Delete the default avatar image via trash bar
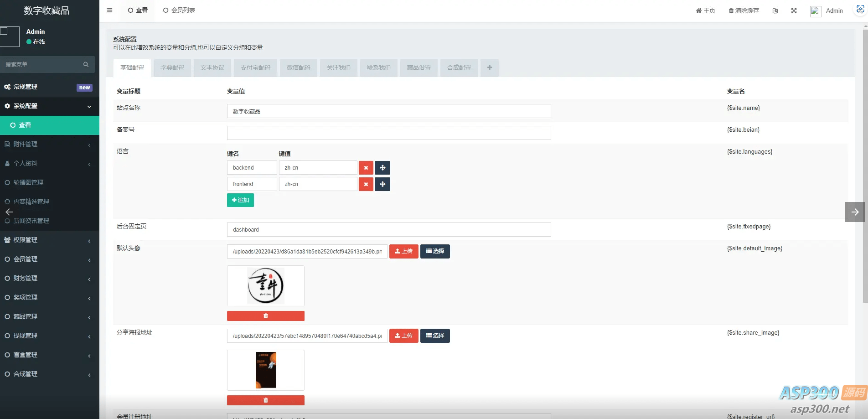868x419 pixels. 266,316
